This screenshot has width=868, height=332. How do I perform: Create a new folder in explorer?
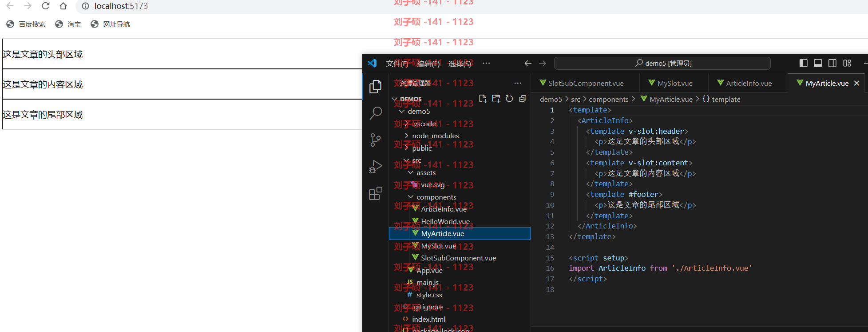tap(496, 99)
